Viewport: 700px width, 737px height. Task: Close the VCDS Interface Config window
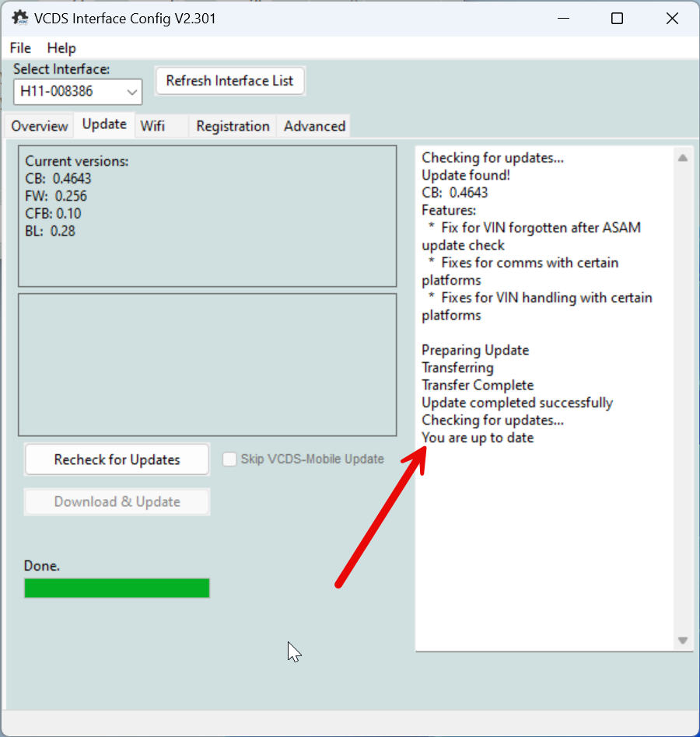coord(672,19)
